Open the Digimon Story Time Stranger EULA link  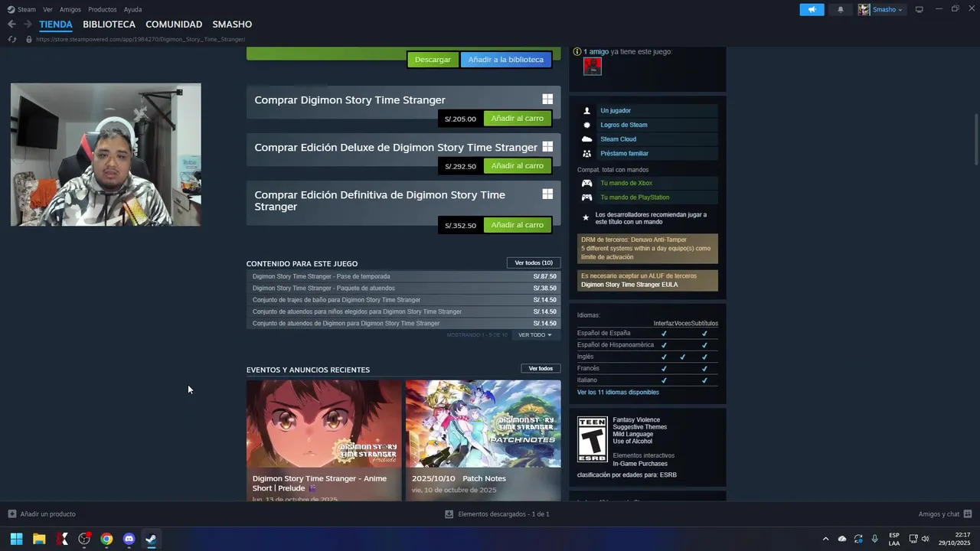[x=629, y=285]
